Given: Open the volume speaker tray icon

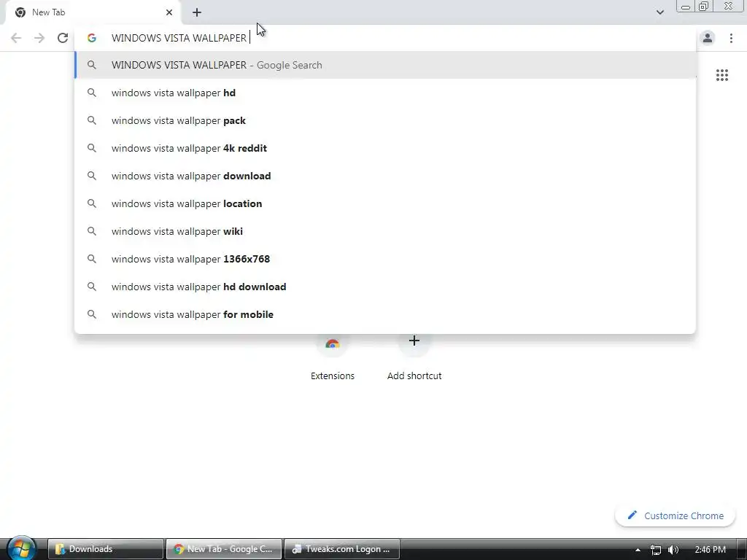Looking at the screenshot, I should [x=673, y=550].
